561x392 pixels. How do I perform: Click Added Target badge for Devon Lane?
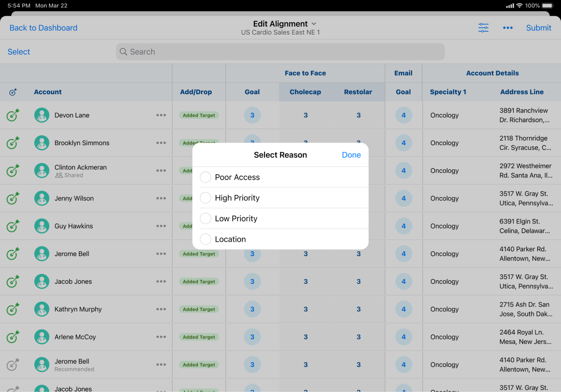coord(199,115)
